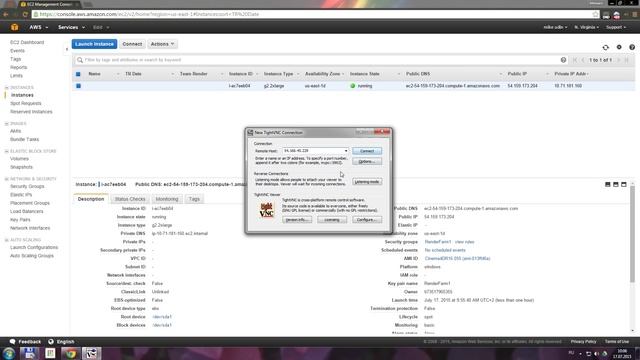Open the N. Virginia region dropdown

(587, 27)
